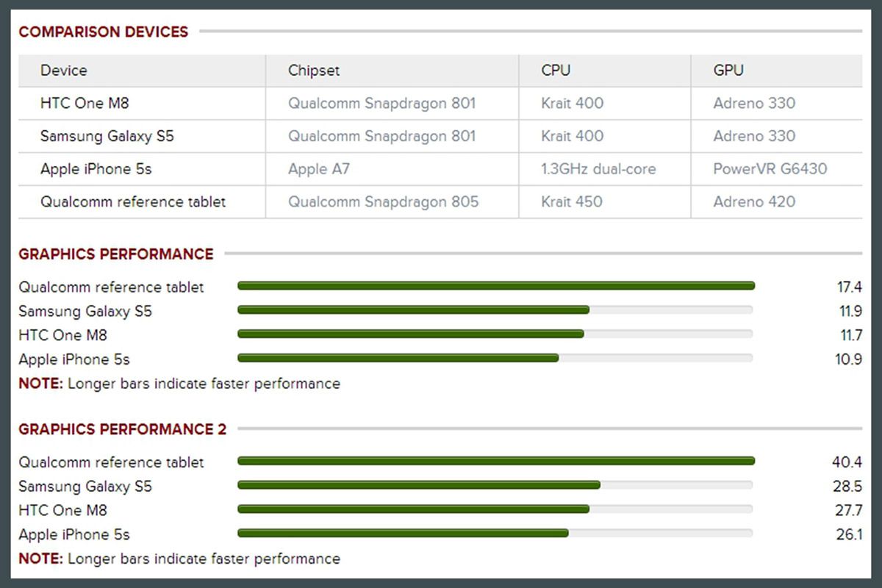This screenshot has height=588, width=882.
Task: Click the Qualcomm Snapdragon 805 chipset cell
Action: [x=383, y=201]
